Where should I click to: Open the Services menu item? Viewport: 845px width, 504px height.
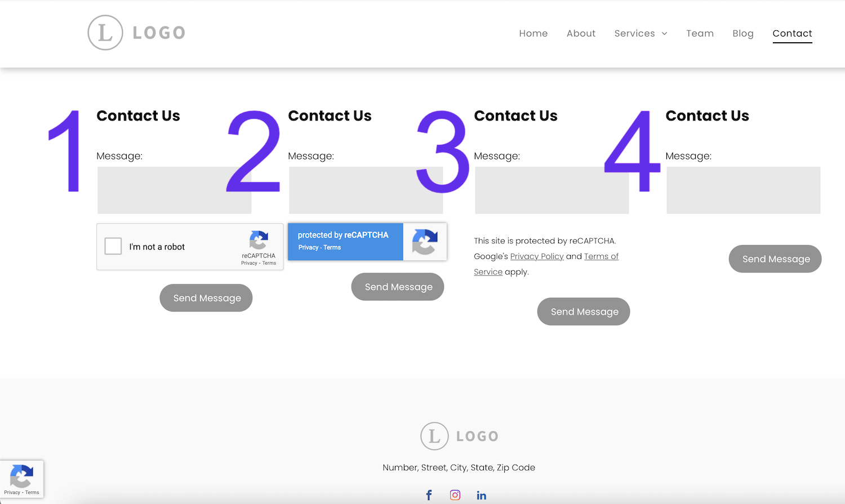(x=635, y=33)
